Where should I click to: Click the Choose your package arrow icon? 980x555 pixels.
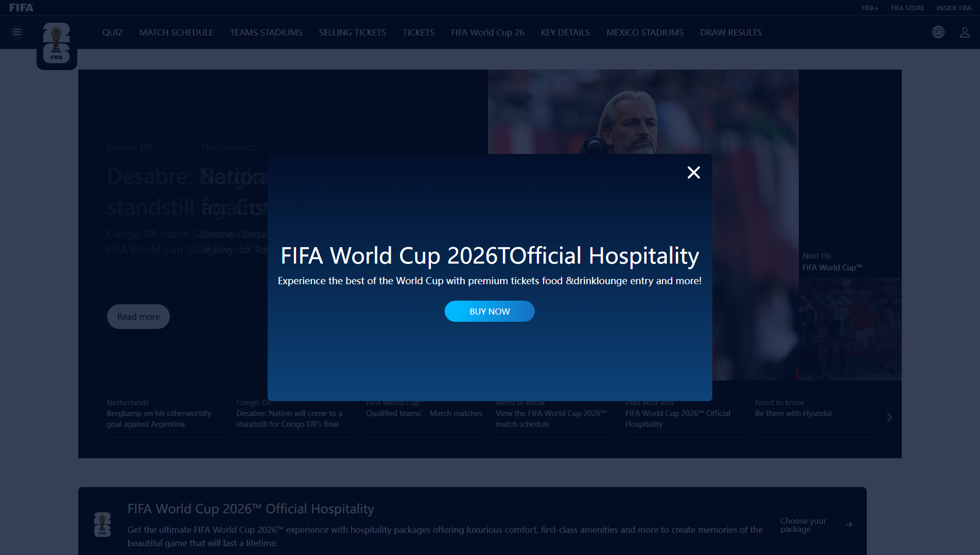tap(849, 525)
